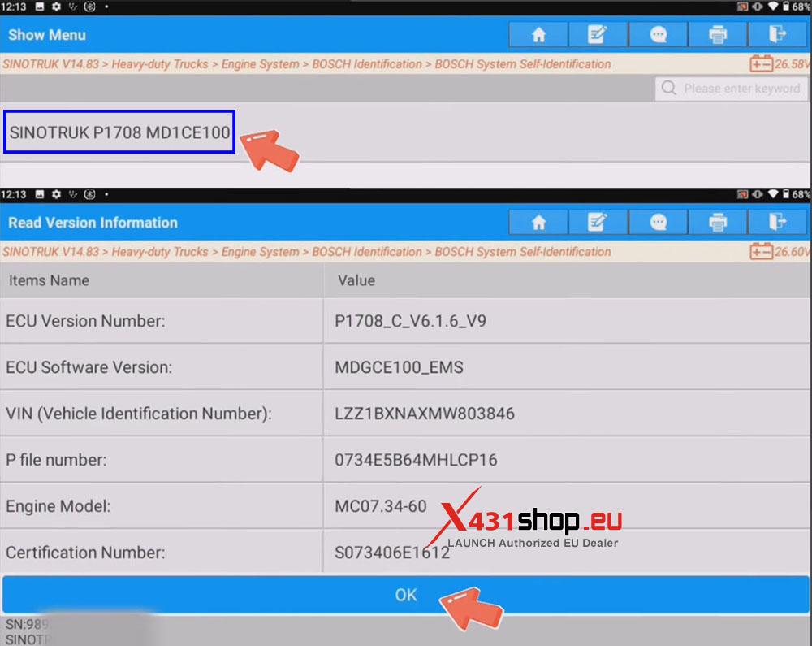The width and height of the screenshot is (812, 646).
Task: Select the P1708_C_V6.1.6_V9 value
Action: (410, 321)
